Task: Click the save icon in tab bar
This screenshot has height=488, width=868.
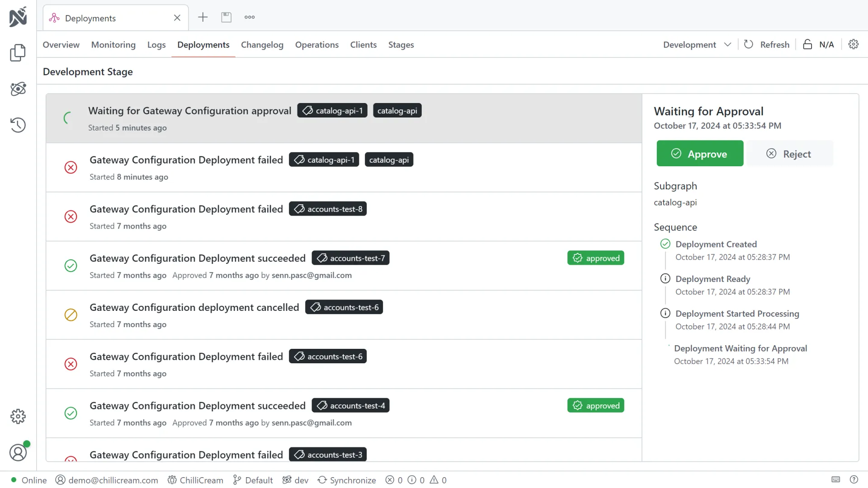Action: [x=226, y=17]
